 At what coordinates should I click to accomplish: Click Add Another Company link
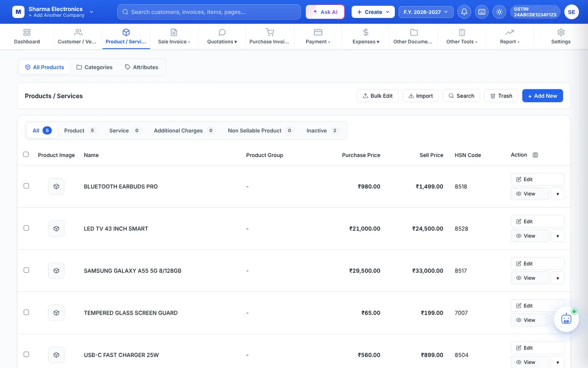(x=56, y=16)
